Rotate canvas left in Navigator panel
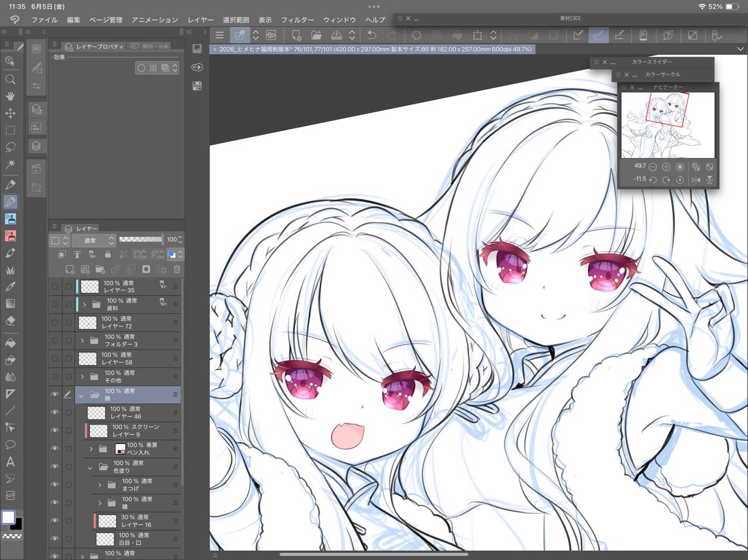Image resolution: width=748 pixels, height=560 pixels. coord(653,180)
